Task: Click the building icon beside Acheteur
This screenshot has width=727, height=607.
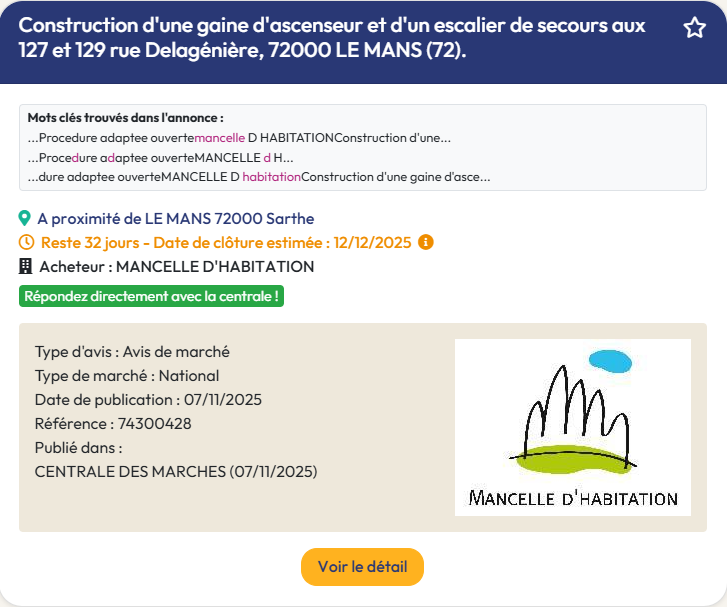Action: point(26,267)
